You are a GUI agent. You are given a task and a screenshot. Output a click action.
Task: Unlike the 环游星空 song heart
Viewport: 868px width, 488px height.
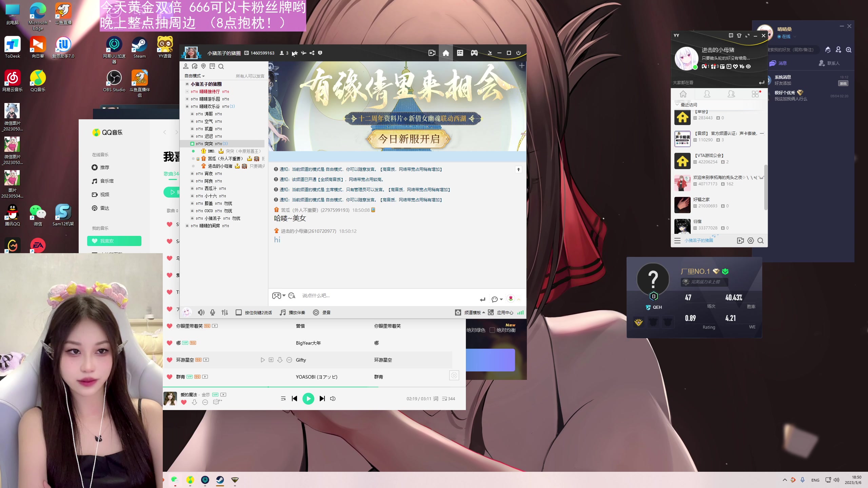pos(170,360)
